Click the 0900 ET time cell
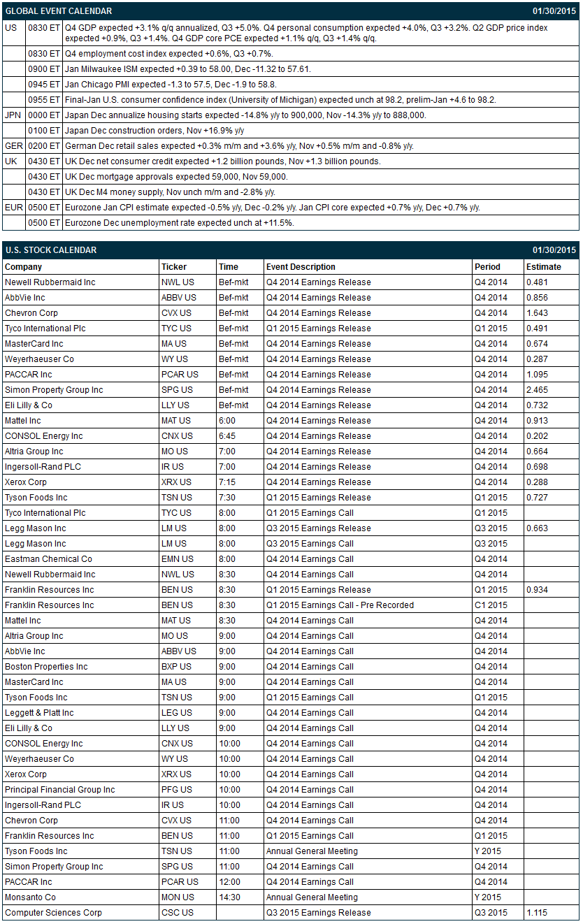583x924 pixels. (x=44, y=69)
